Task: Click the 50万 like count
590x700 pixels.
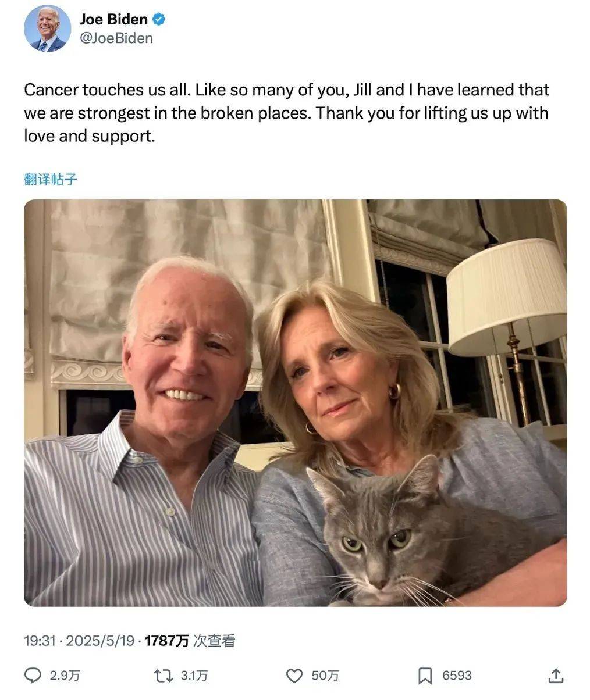Action: pyautogui.click(x=325, y=676)
